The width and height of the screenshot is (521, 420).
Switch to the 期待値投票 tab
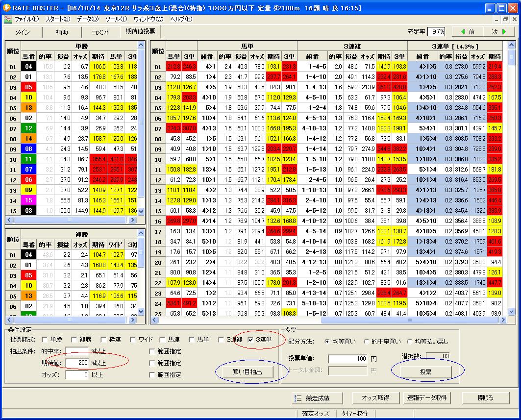140,31
